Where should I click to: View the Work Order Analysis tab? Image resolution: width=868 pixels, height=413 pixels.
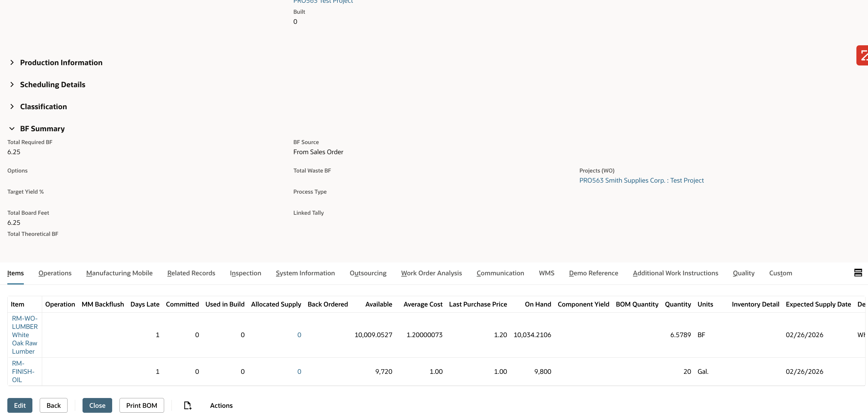click(x=431, y=273)
